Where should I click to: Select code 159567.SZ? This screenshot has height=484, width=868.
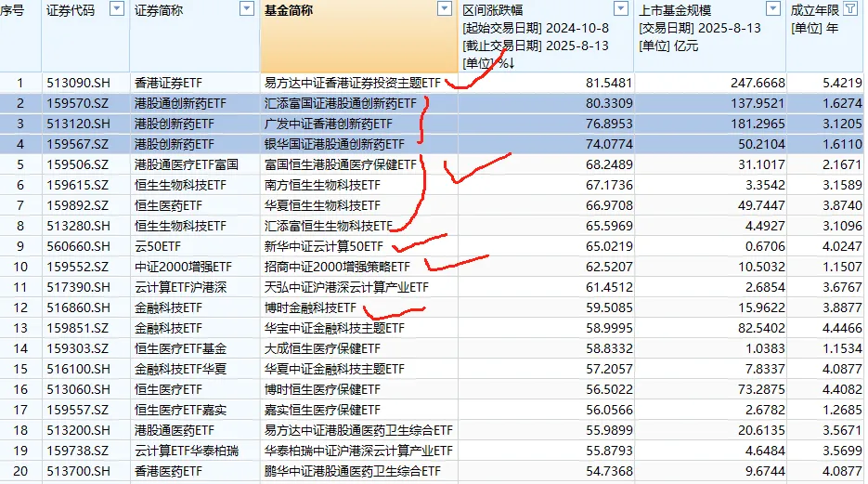77,145
